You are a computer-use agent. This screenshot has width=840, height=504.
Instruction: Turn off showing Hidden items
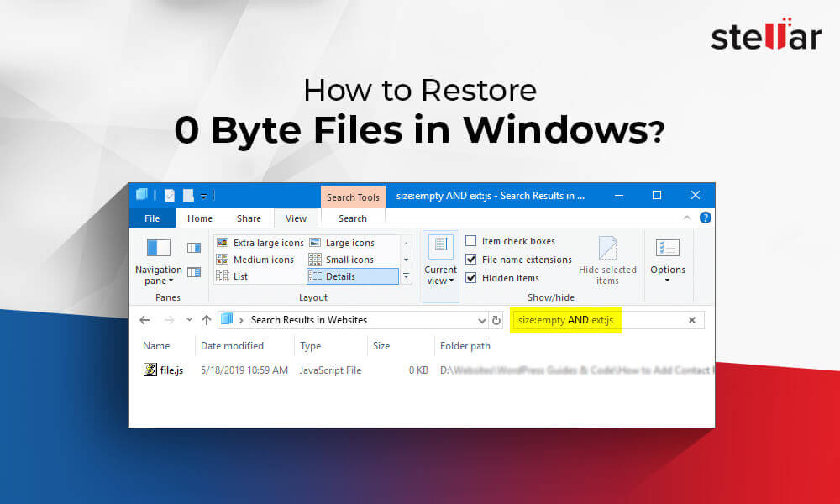click(x=471, y=278)
